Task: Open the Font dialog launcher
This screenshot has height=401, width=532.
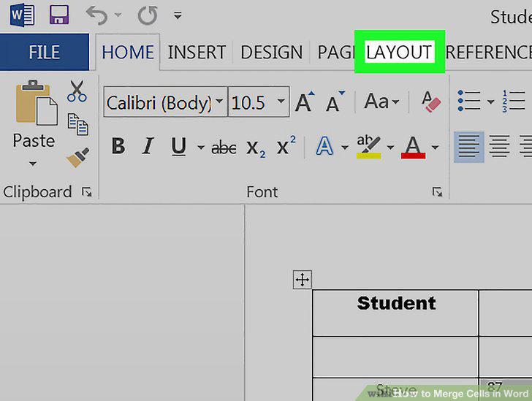Action: 437,192
